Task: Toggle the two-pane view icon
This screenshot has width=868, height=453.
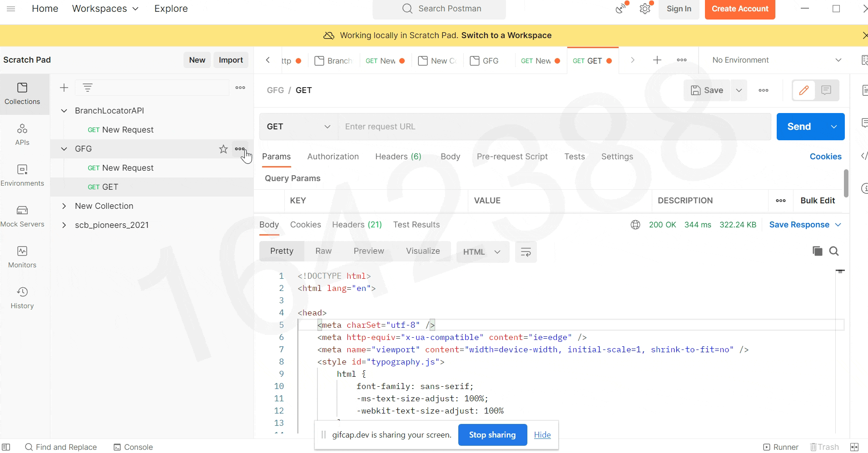Action: click(x=854, y=447)
